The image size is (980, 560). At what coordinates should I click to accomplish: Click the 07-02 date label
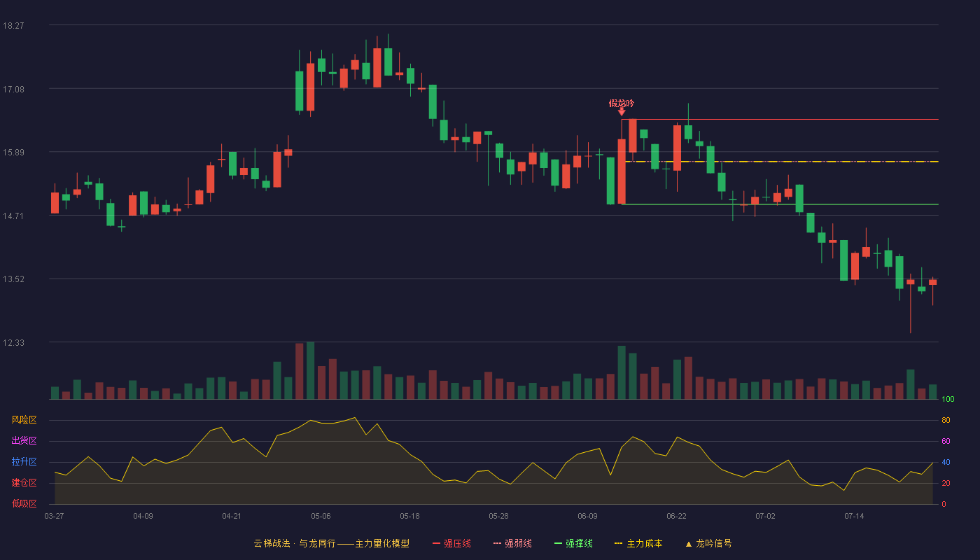click(765, 516)
